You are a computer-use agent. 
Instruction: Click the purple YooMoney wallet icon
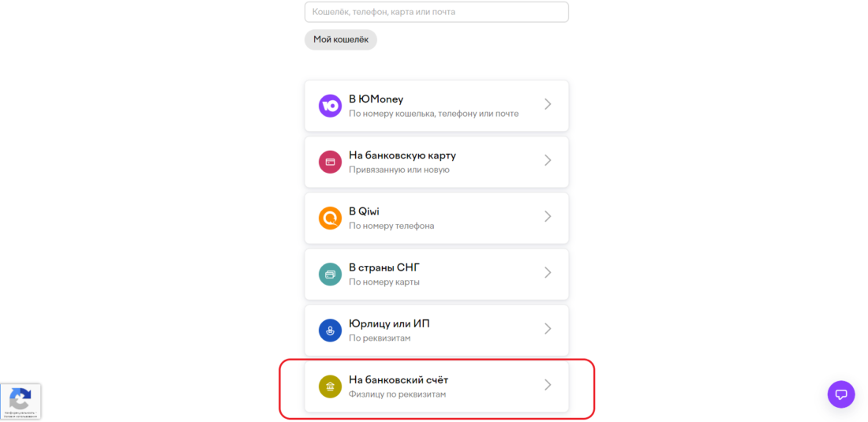pos(330,106)
